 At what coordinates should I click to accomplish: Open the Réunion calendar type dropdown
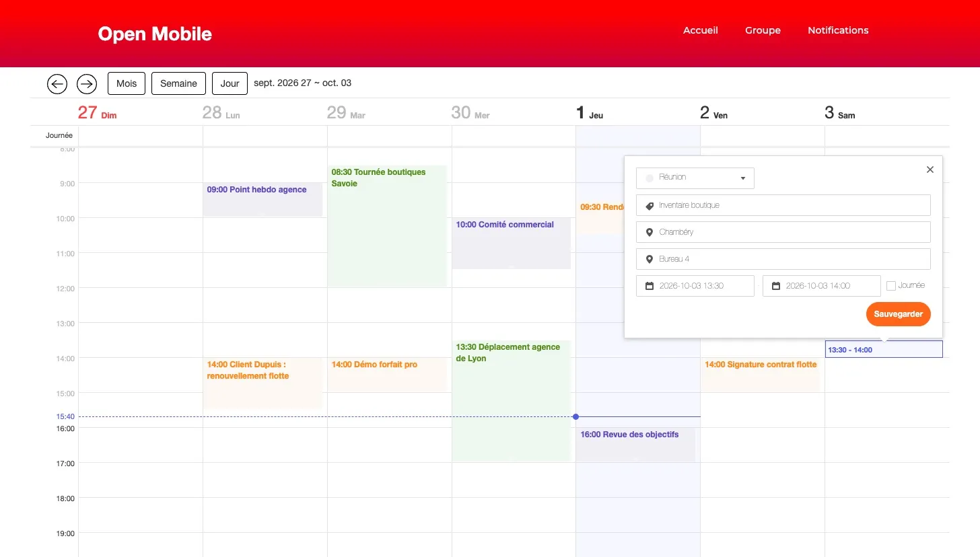695,178
